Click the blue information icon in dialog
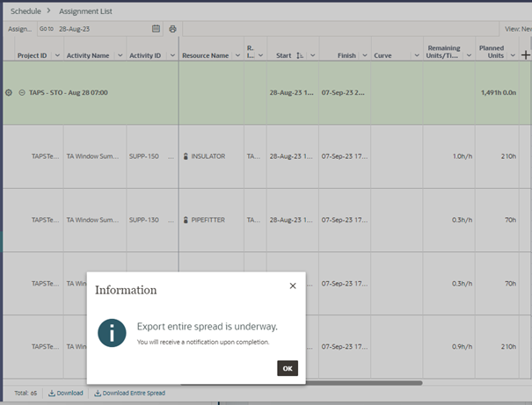The image size is (532, 405). click(x=112, y=333)
